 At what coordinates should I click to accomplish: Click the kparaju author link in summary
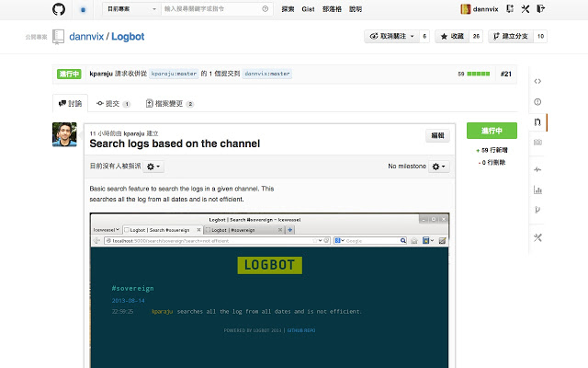[101, 74]
